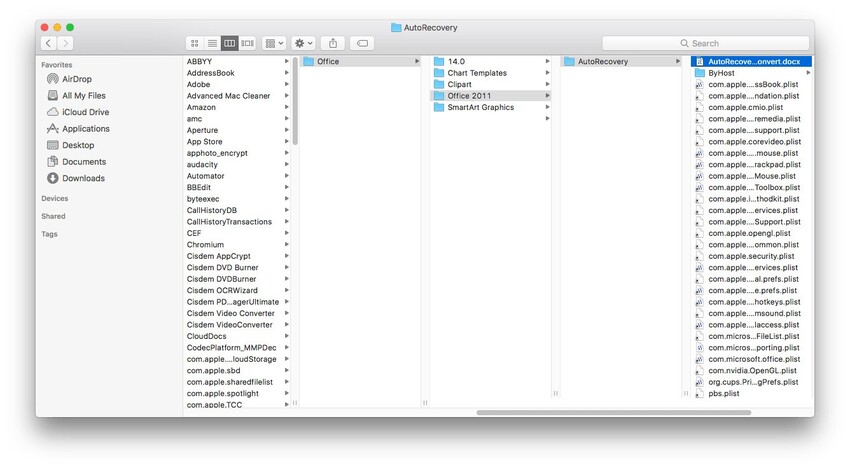Select AutoRecove...onvert.docx file
Screen dimensions: 850x468
pyautogui.click(x=751, y=62)
